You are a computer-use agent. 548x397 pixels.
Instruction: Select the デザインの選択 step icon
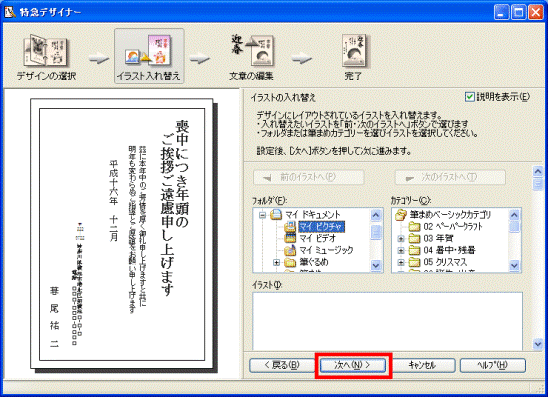pyautogui.click(x=46, y=51)
